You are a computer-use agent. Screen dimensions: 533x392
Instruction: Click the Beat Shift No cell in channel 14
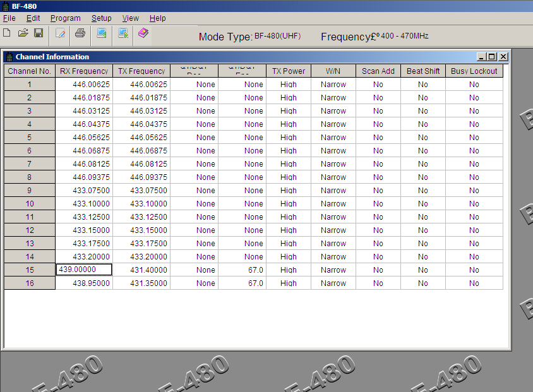pyautogui.click(x=423, y=256)
